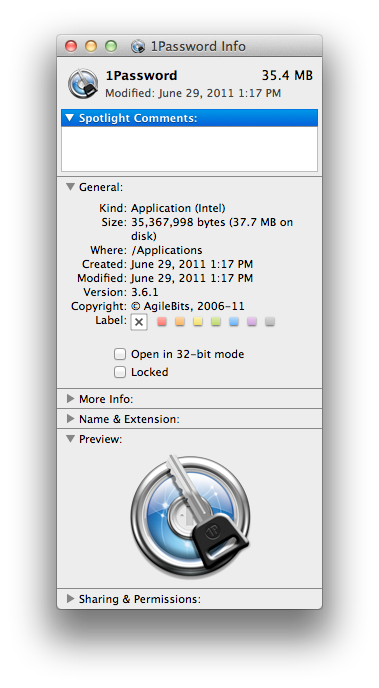Click the Modified date in General section
379x688 pixels.
point(192,278)
